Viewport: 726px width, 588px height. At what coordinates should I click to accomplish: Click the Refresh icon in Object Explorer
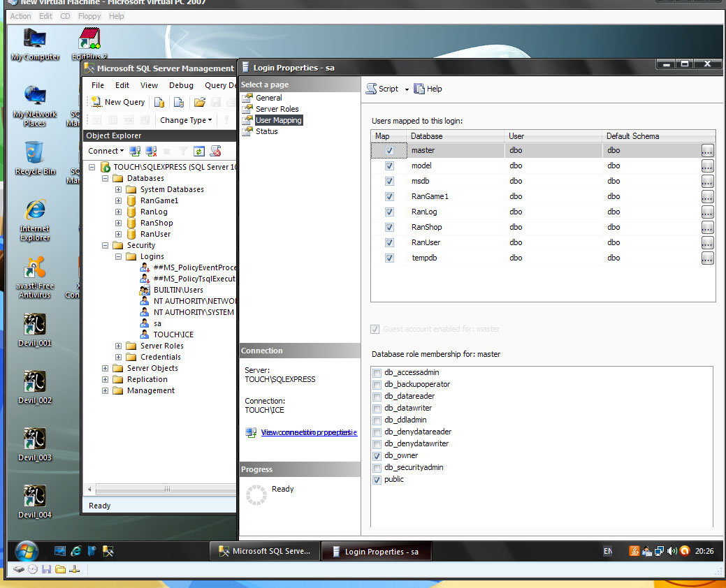pyautogui.click(x=199, y=151)
